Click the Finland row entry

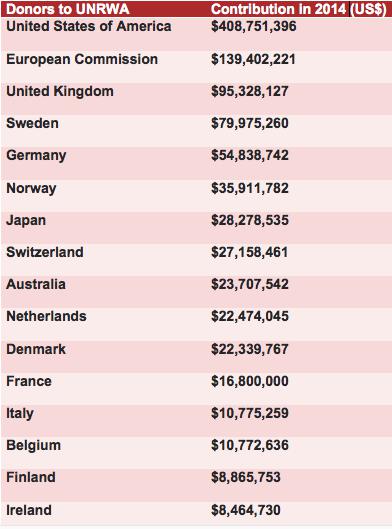31,477
